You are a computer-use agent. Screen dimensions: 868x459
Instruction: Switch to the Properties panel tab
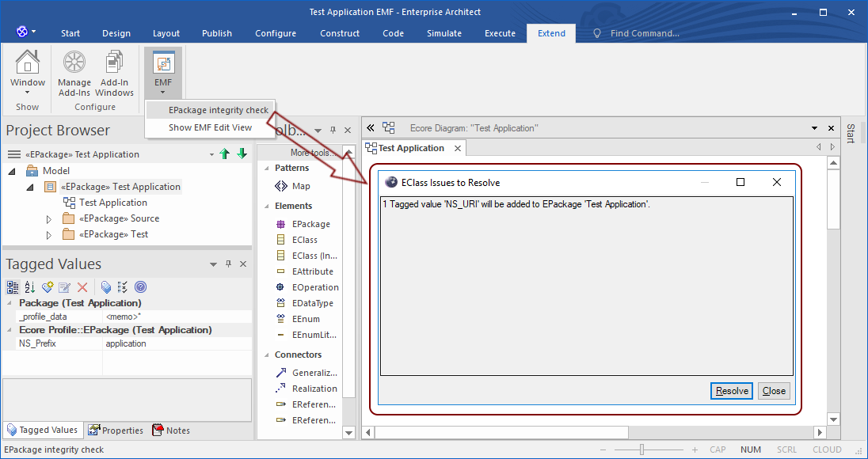pos(116,431)
